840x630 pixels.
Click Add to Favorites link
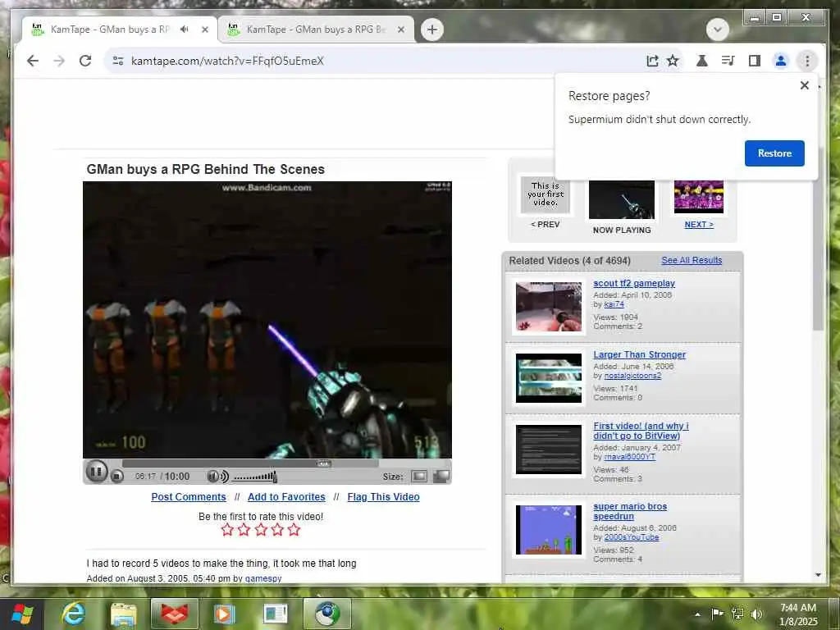286,496
